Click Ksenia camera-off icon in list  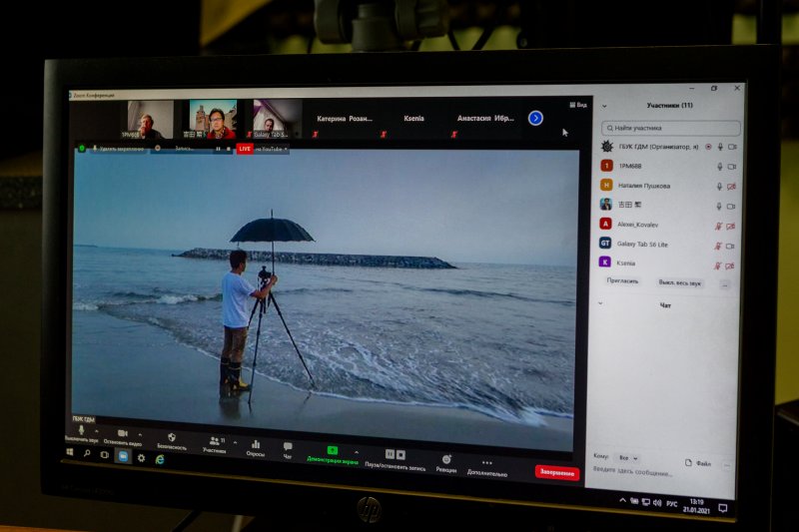point(730,266)
